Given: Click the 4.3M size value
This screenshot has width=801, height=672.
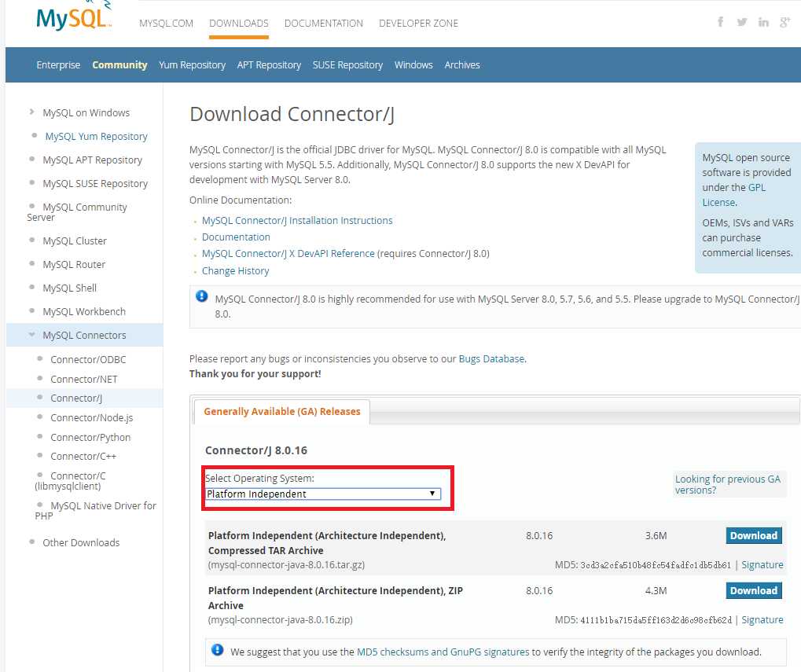Looking at the screenshot, I should [656, 591].
